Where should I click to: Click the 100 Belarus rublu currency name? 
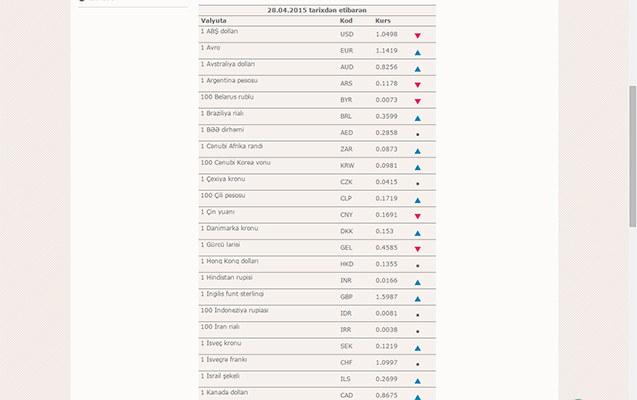click(227, 97)
